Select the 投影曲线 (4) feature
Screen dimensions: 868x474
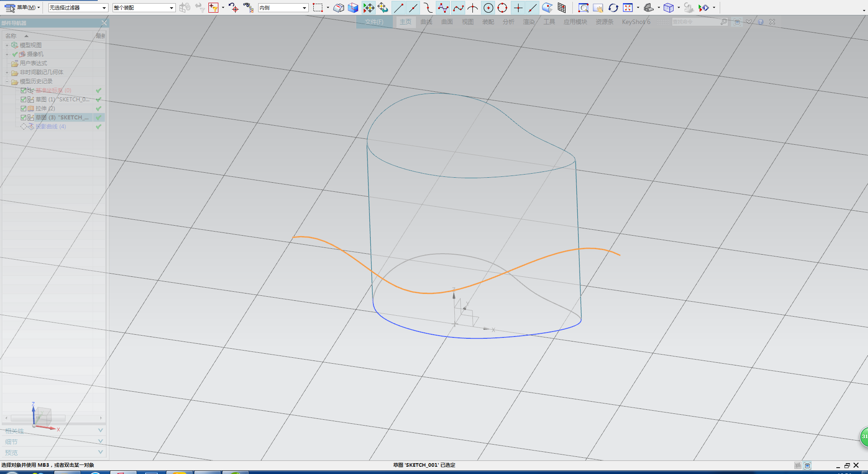tap(51, 127)
